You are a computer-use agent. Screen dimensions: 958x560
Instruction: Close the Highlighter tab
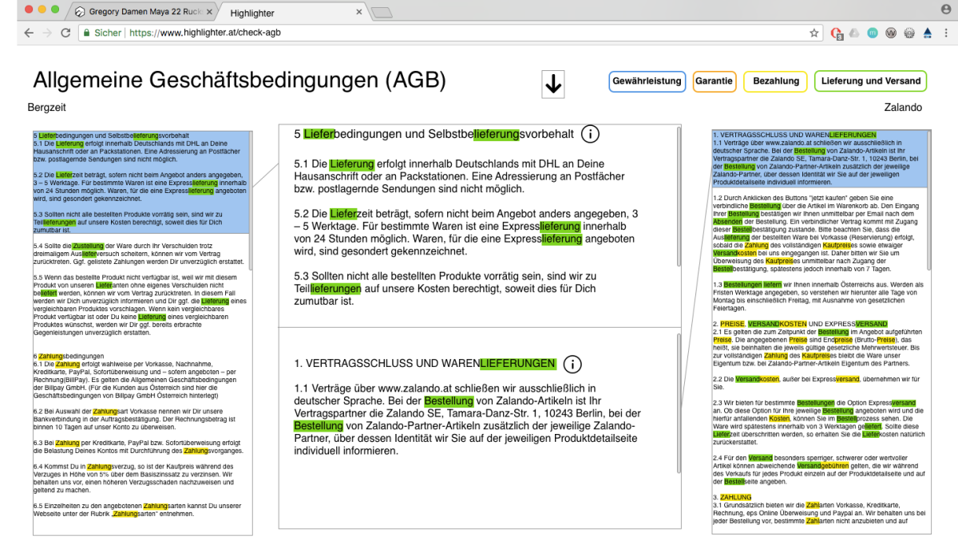point(359,13)
